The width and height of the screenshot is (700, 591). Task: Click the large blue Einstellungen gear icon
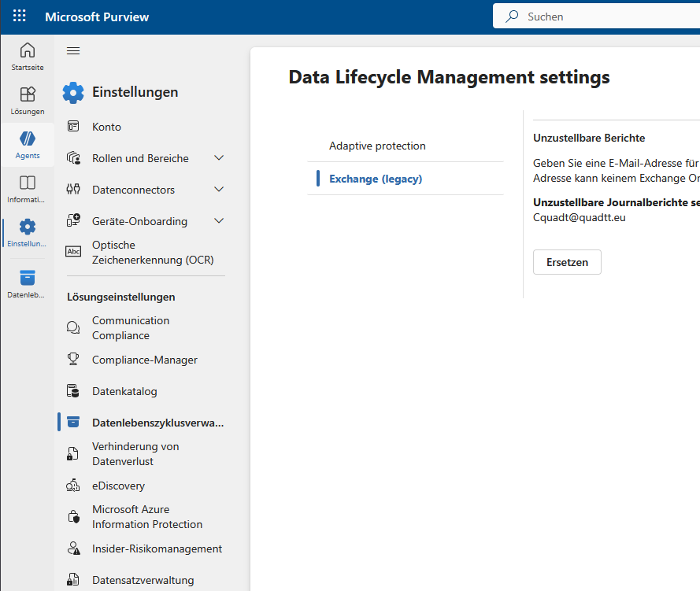73,93
